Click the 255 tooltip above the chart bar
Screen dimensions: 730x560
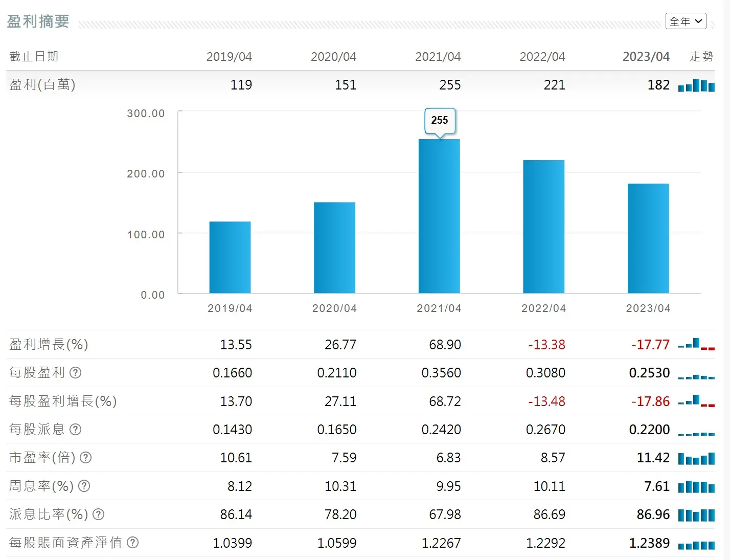440,121
